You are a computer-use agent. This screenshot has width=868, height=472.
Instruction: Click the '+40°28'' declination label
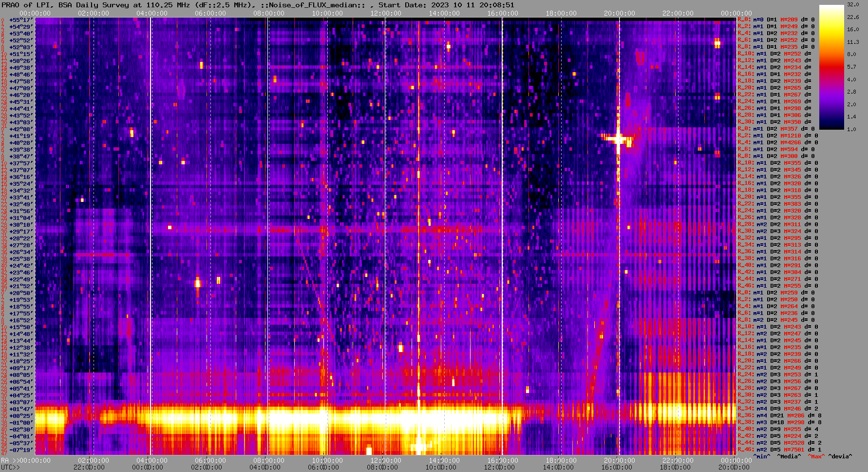pos(20,143)
